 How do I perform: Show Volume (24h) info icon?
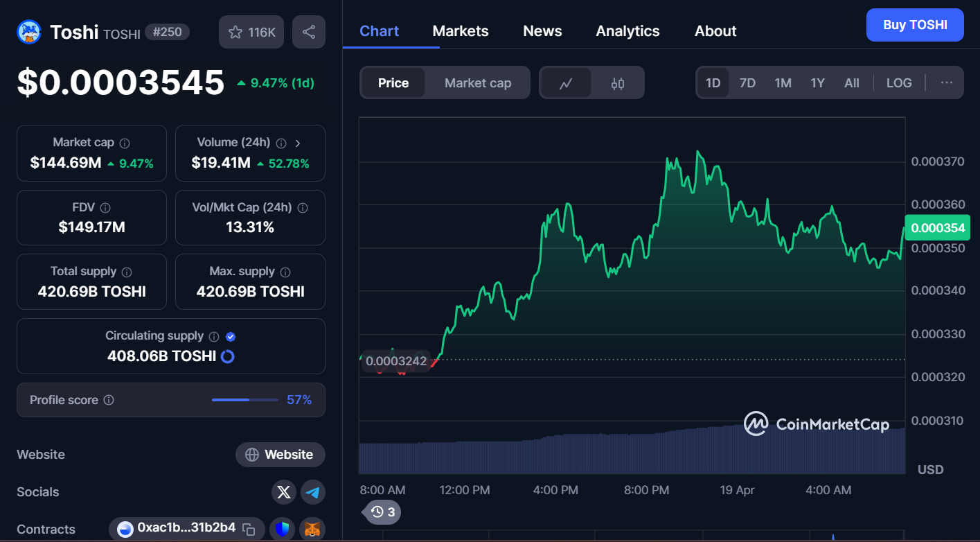[281, 143]
